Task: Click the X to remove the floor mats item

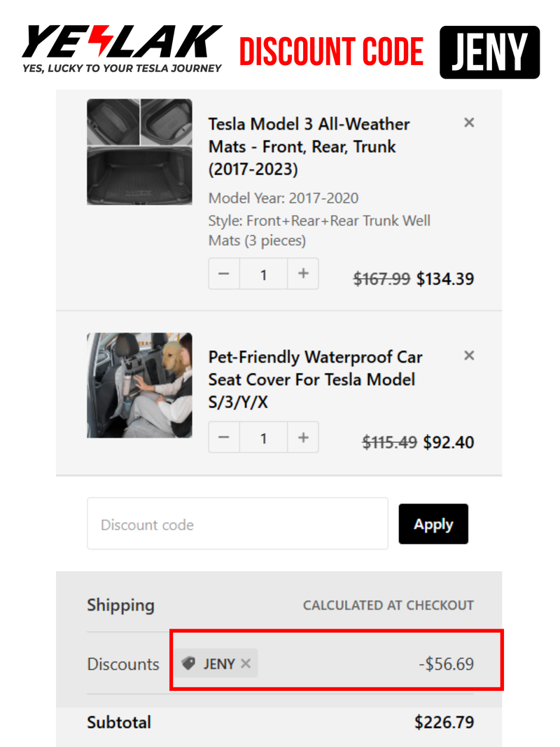Action: coord(469,123)
